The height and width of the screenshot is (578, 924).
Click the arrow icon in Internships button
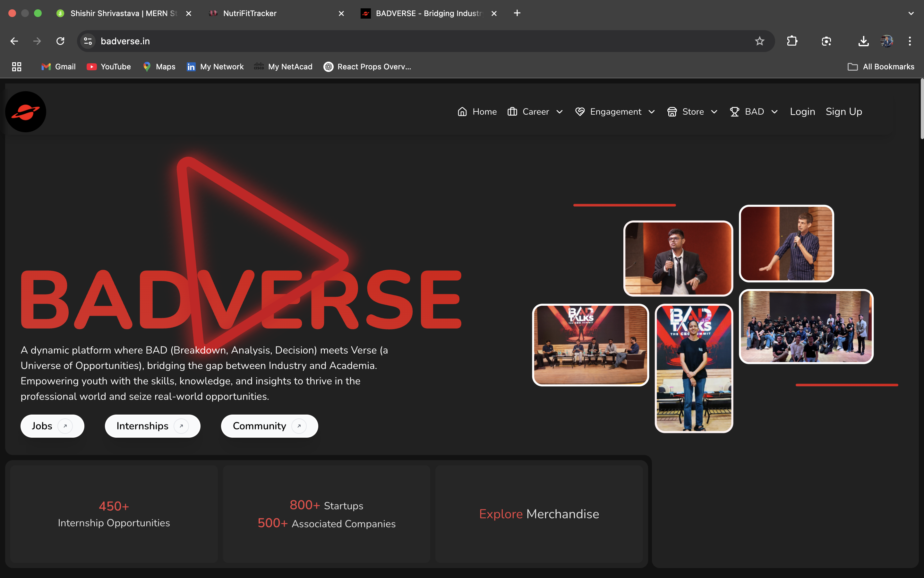coord(181,426)
